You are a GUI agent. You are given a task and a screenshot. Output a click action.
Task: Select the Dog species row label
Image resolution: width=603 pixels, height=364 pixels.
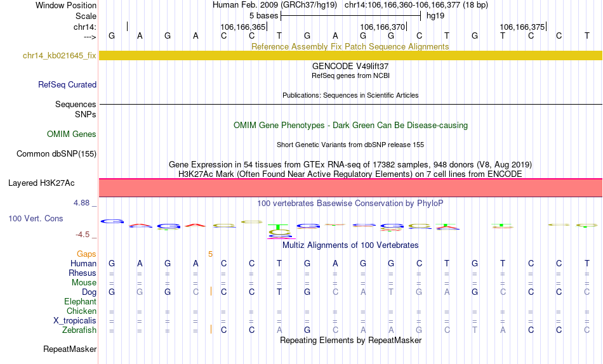89,292
